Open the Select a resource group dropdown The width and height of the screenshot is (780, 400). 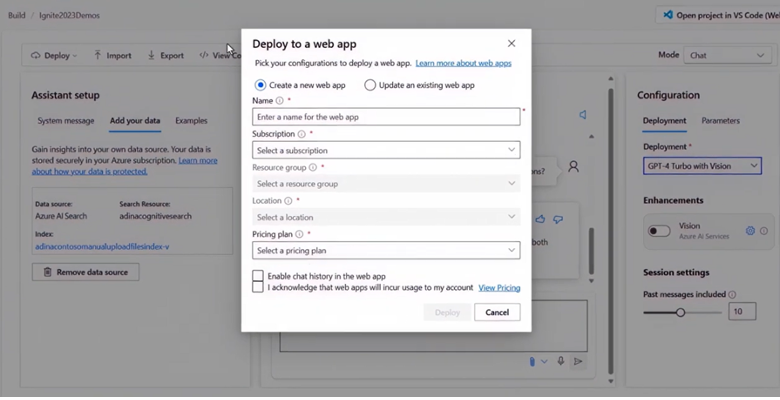(386, 184)
